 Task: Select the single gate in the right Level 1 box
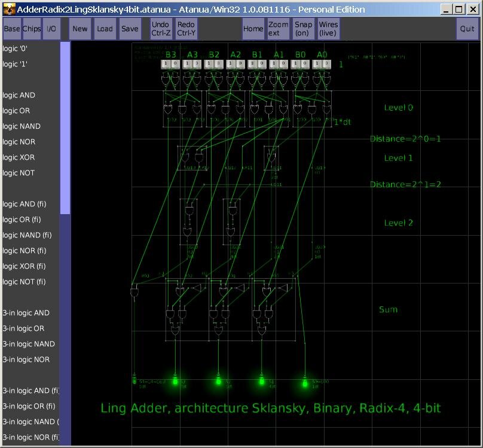point(271,157)
